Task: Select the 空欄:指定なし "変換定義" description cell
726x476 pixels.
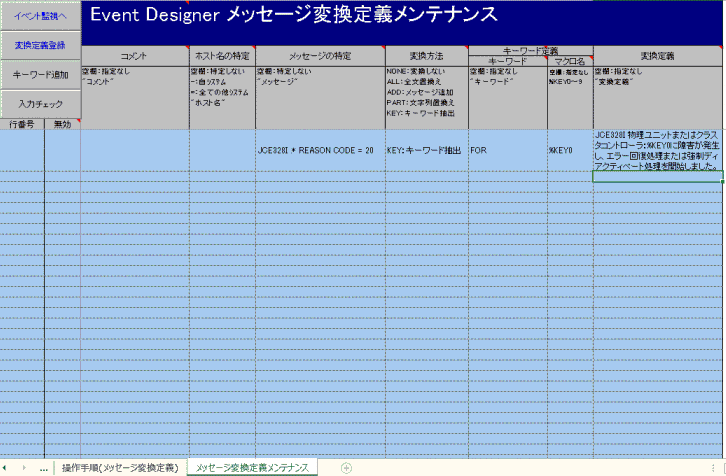Action: click(x=657, y=98)
